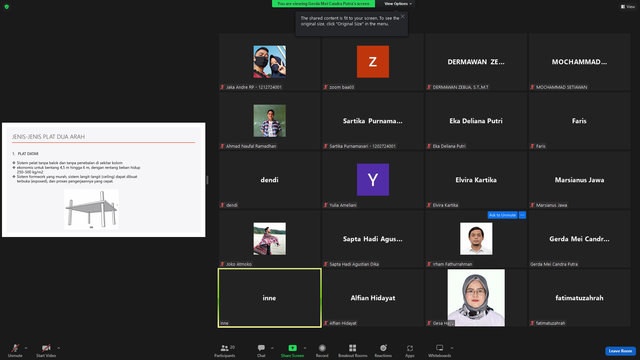Select Joko Atmoko photo tile

(x=269, y=239)
